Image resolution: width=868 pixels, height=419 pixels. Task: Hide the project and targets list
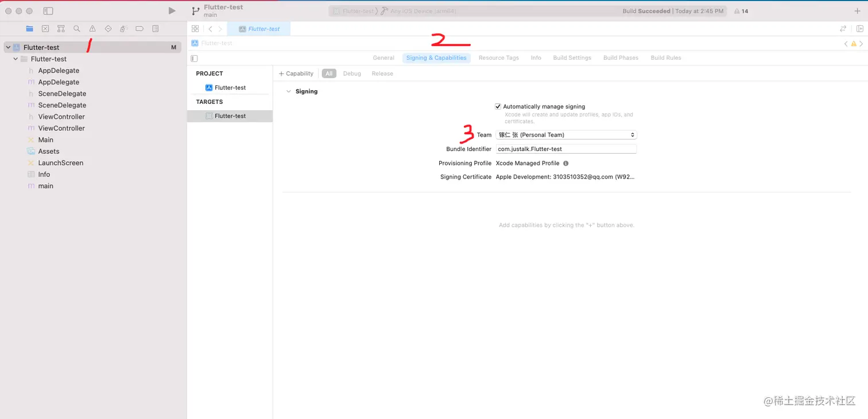pos(194,58)
